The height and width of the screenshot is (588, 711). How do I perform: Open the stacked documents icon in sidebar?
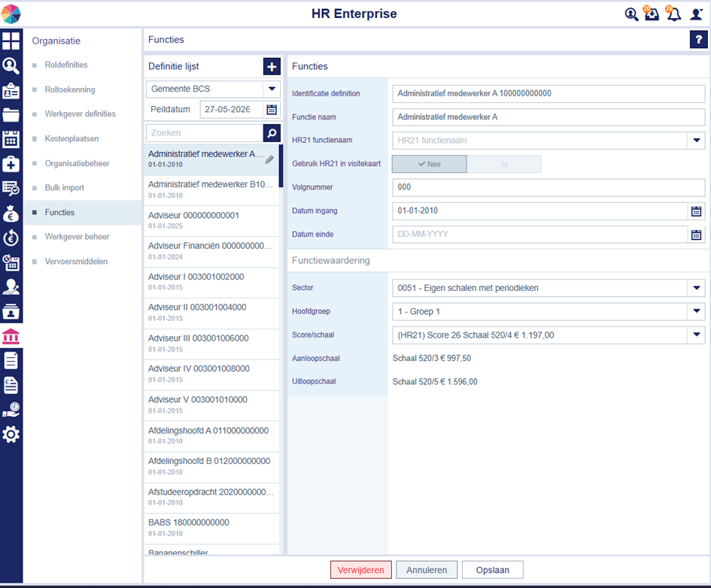(x=11, y=386)
